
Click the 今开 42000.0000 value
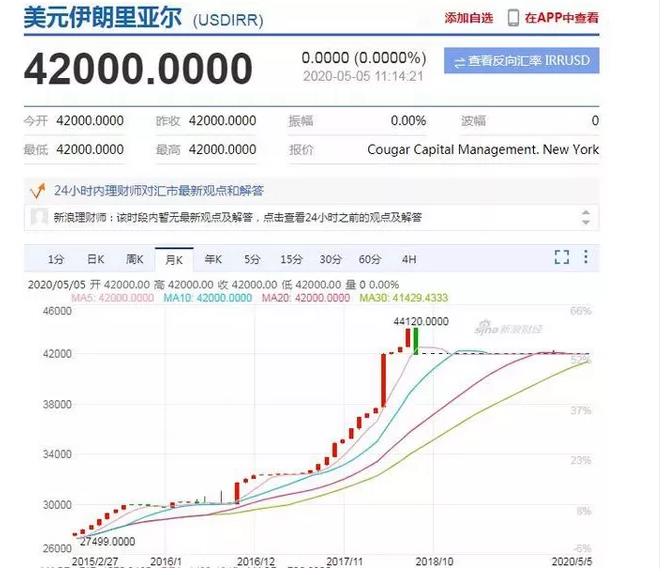coord(90,121)
